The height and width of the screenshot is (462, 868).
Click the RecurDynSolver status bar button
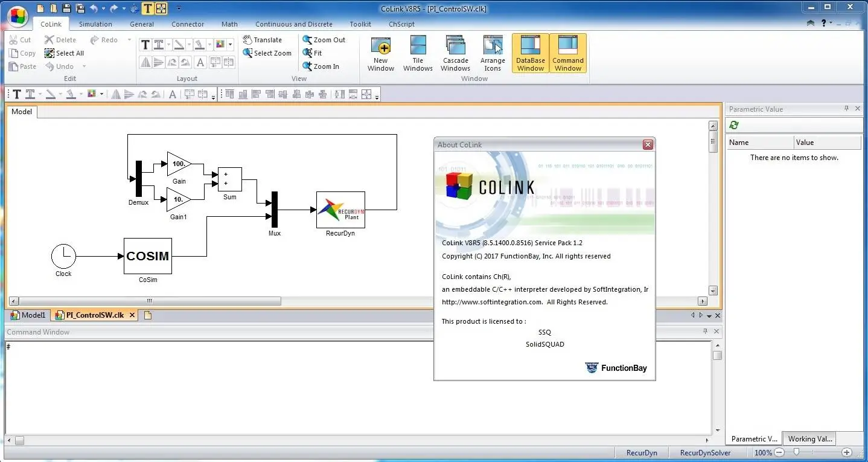(705, 452)
